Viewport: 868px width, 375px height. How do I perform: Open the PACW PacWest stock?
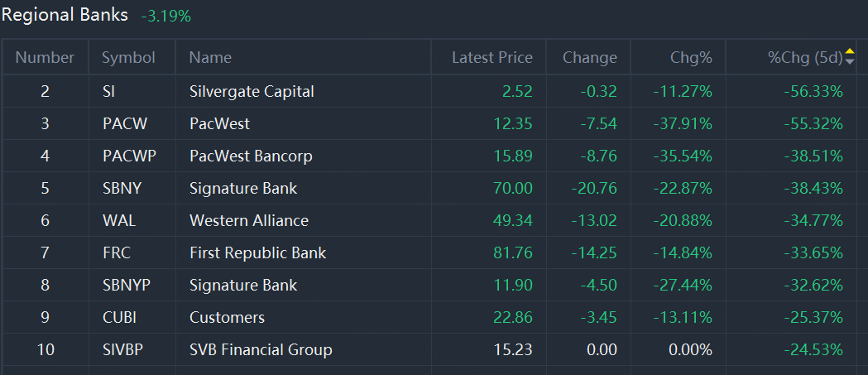pyautogui.click(x=429, y=123)
